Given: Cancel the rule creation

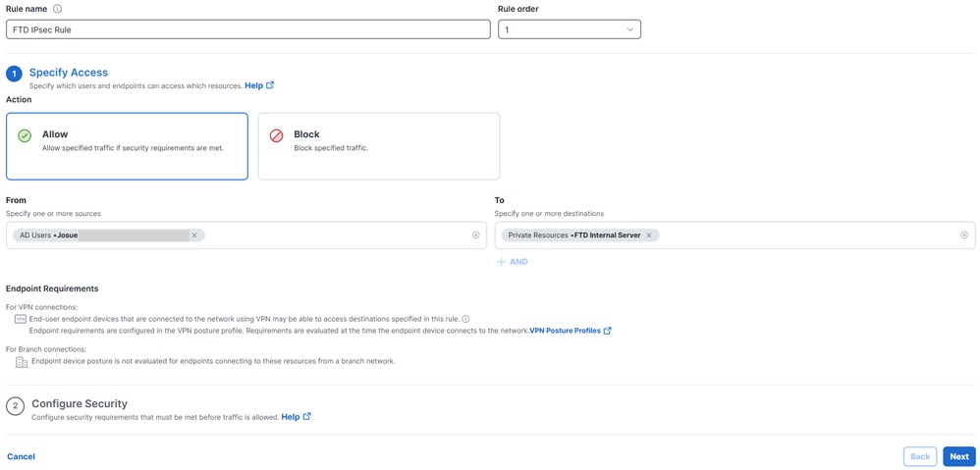Looking at the screenshot, I should 22,456.
